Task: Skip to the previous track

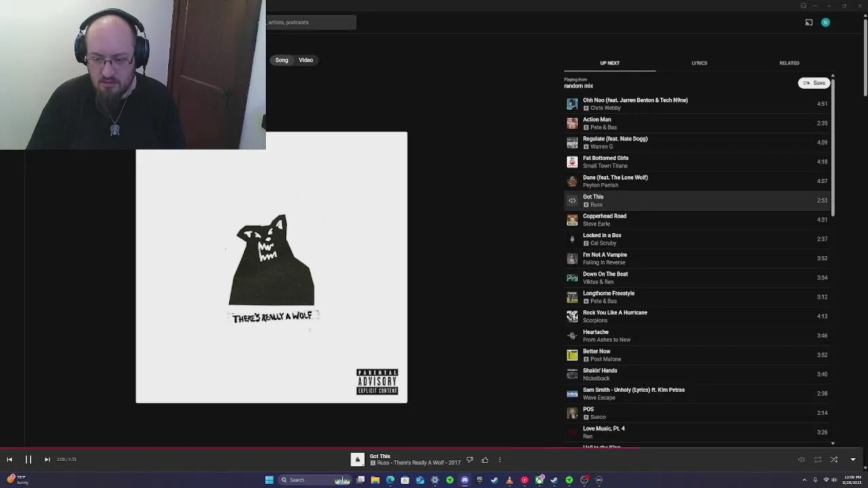Action: (x=9, y=460)
